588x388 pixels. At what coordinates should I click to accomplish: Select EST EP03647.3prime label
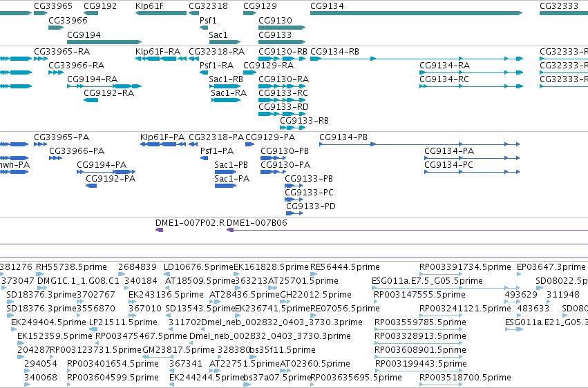[551, 267]
